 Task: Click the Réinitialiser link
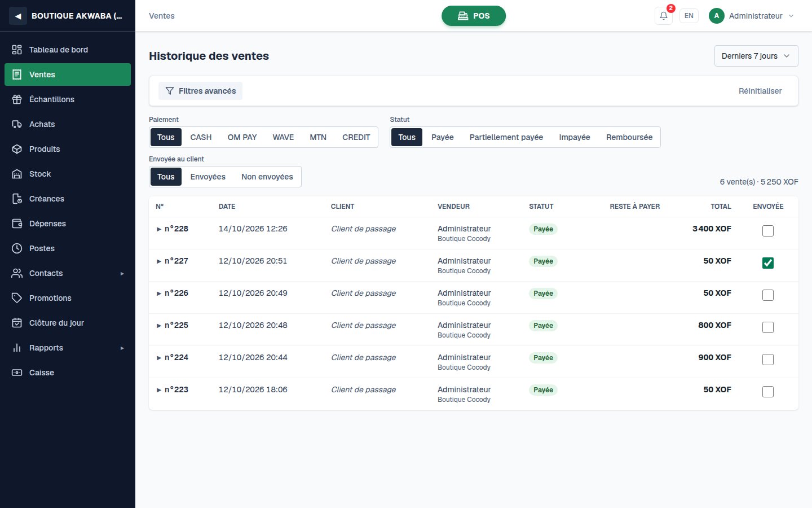760,91
